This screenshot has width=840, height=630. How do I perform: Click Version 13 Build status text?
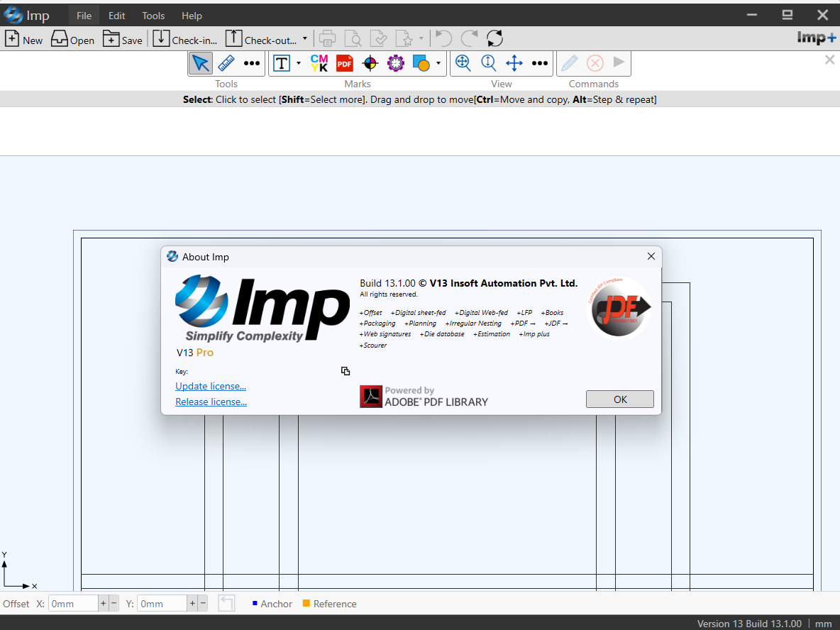pyautogui.click(x=749, y=624)
